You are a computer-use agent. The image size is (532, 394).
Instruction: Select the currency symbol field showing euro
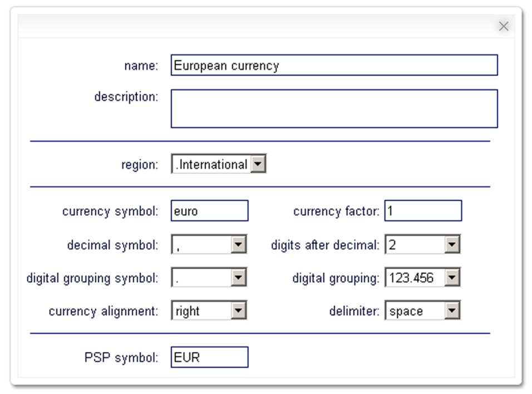[209, 210]
